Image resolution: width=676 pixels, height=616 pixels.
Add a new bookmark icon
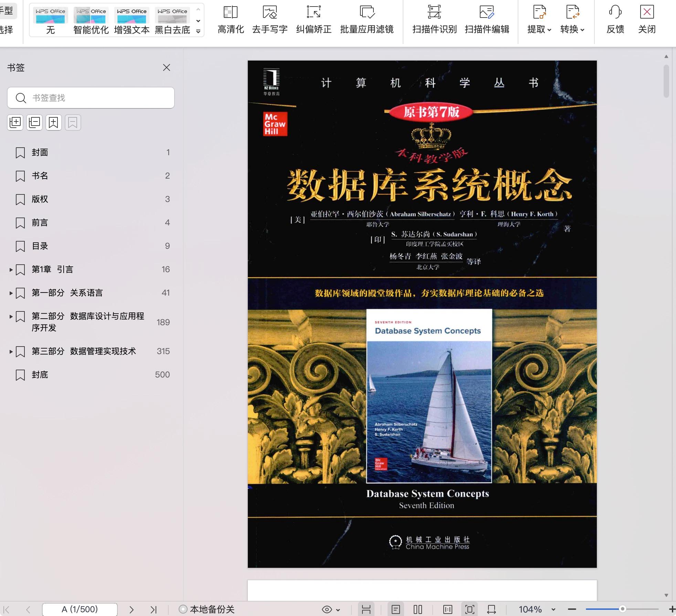coord(53,122)
